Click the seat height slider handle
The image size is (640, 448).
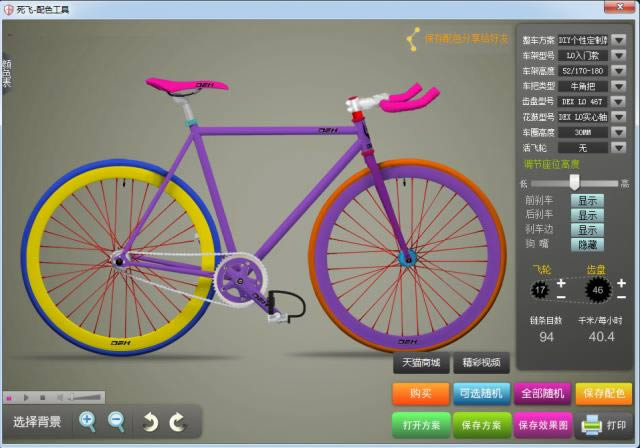pos(574,182)
